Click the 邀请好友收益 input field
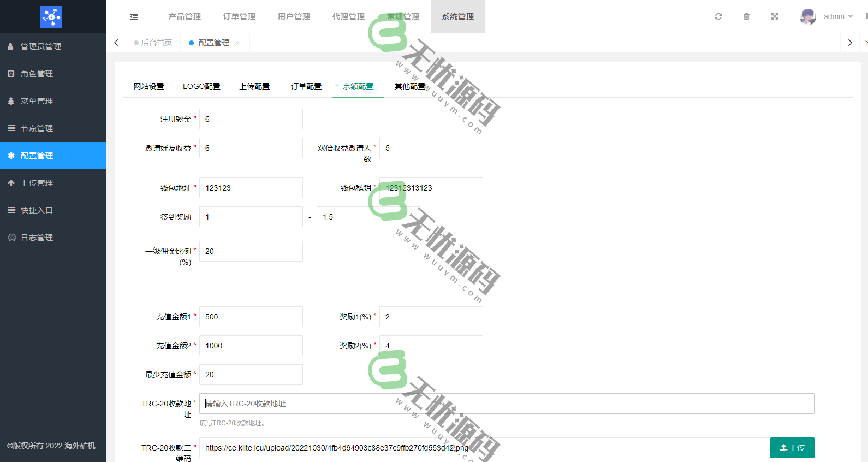This screenshot has height=462, width=868. pos(251,148)
